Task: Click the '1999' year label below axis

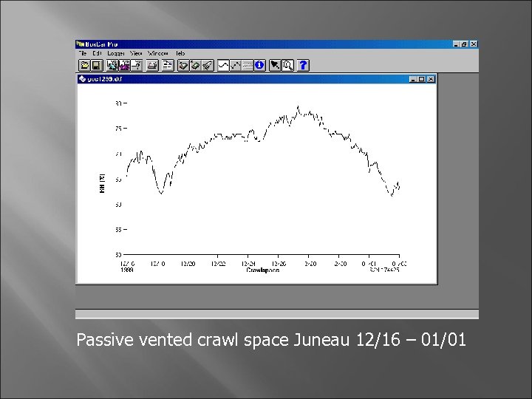Action: 127,270
